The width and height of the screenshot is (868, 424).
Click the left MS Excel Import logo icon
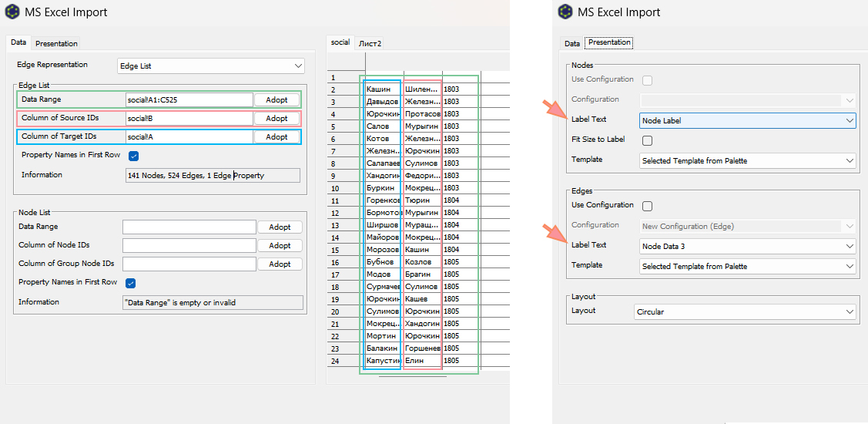[x=12, y=12]
